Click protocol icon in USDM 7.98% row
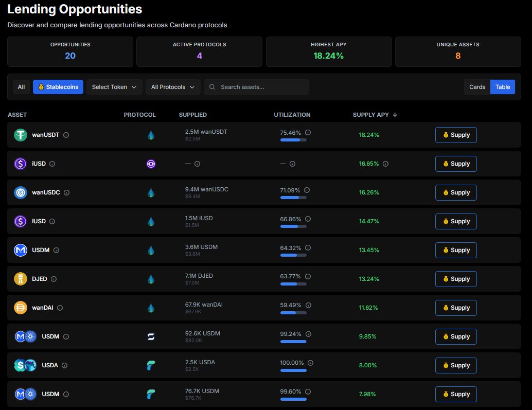The width and height of the screenshot is (532, 410). tap(151, 395)
